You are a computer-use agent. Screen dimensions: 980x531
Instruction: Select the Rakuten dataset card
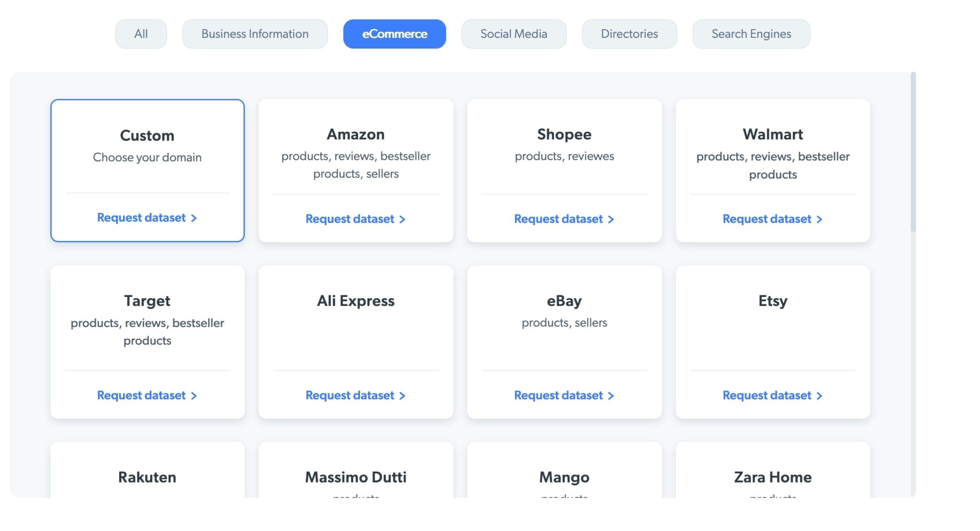point(147,476)
